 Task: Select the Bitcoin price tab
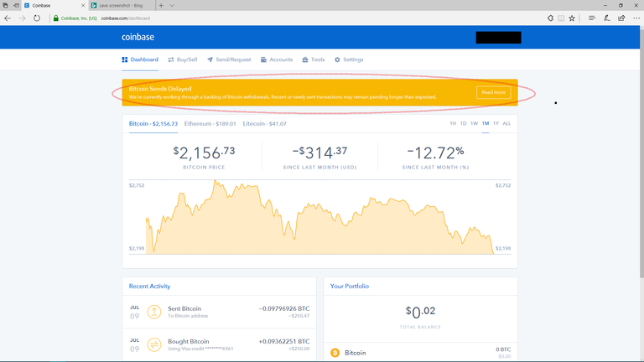coord(153,123)
